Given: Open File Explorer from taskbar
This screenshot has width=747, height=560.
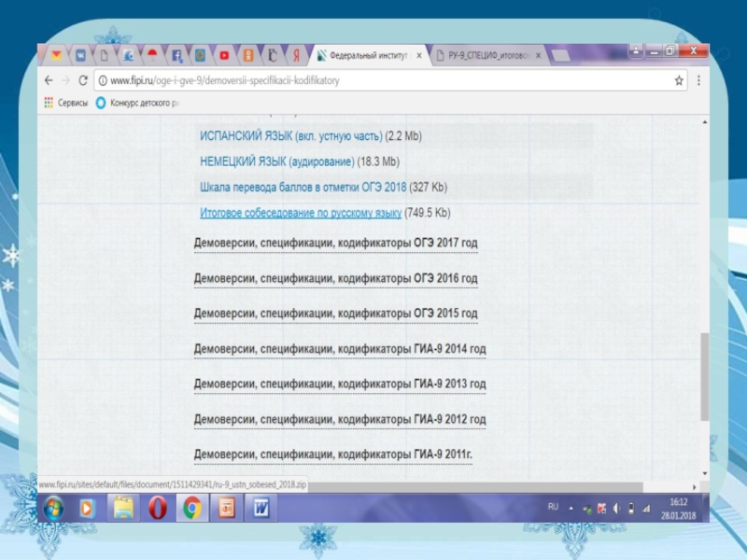Looking at the screenshot, I should [123, 508].
